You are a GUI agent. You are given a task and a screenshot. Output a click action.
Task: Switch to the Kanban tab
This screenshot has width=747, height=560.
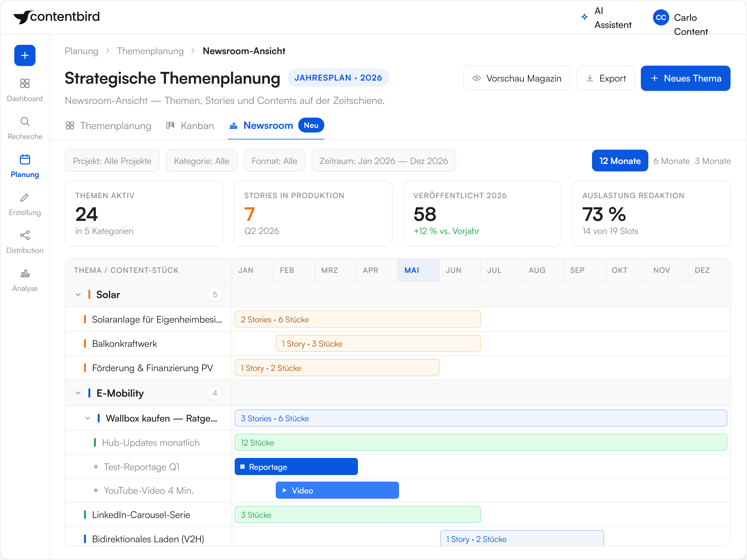[190, 126]
